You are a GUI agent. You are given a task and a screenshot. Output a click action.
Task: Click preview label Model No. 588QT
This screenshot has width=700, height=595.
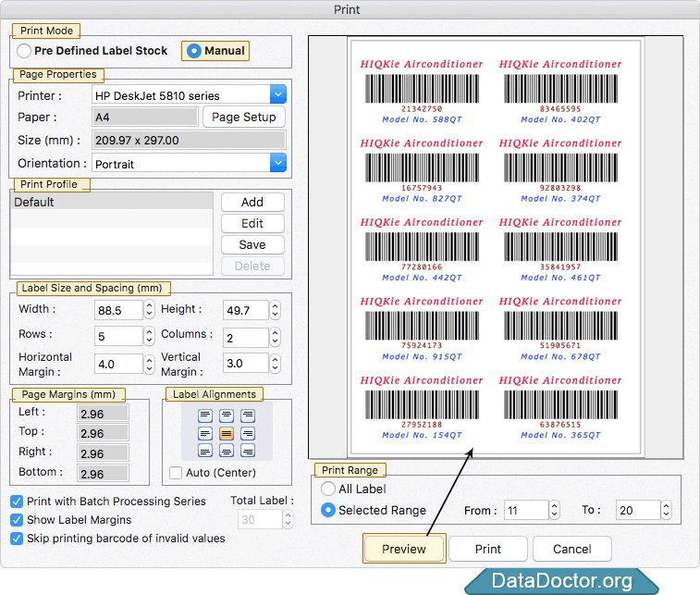pyautogui.click(x=422, y=119)
